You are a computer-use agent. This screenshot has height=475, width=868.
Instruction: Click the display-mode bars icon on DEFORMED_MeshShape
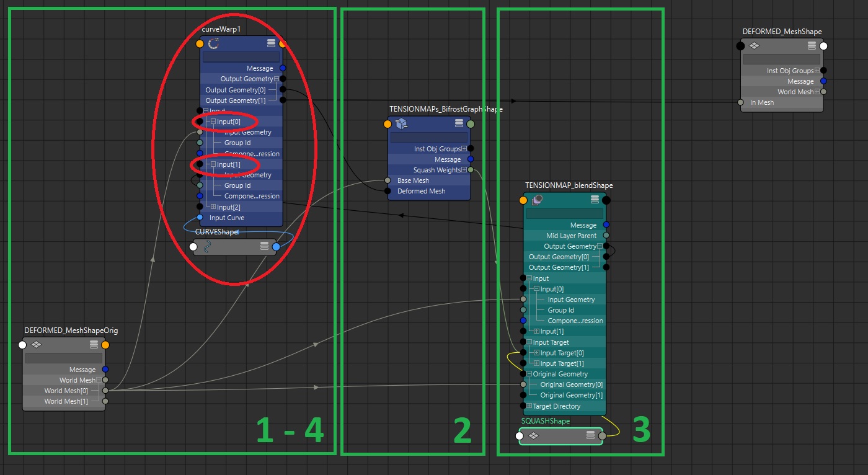(811, 45)
